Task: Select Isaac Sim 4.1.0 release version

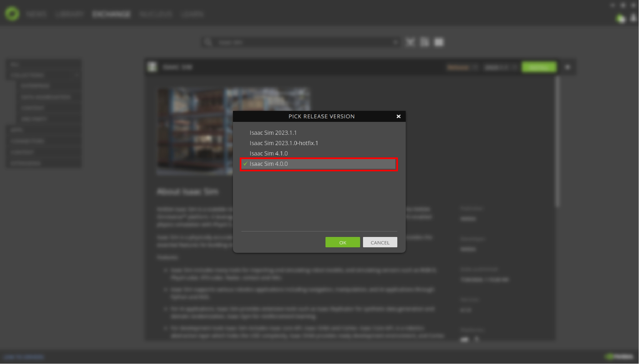Action: (269, 153)
